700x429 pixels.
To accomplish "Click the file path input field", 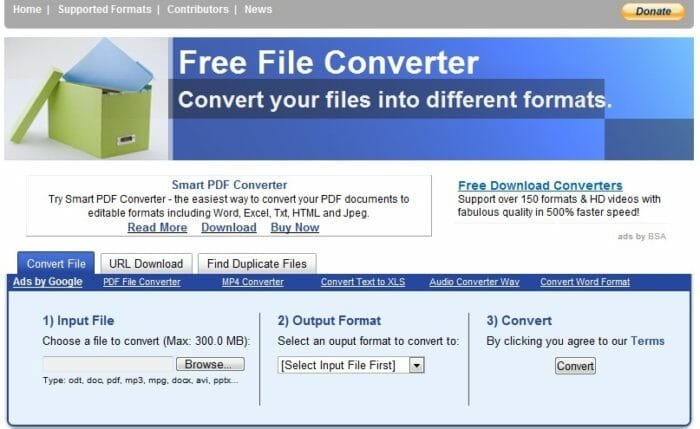I will click(108, 365).
